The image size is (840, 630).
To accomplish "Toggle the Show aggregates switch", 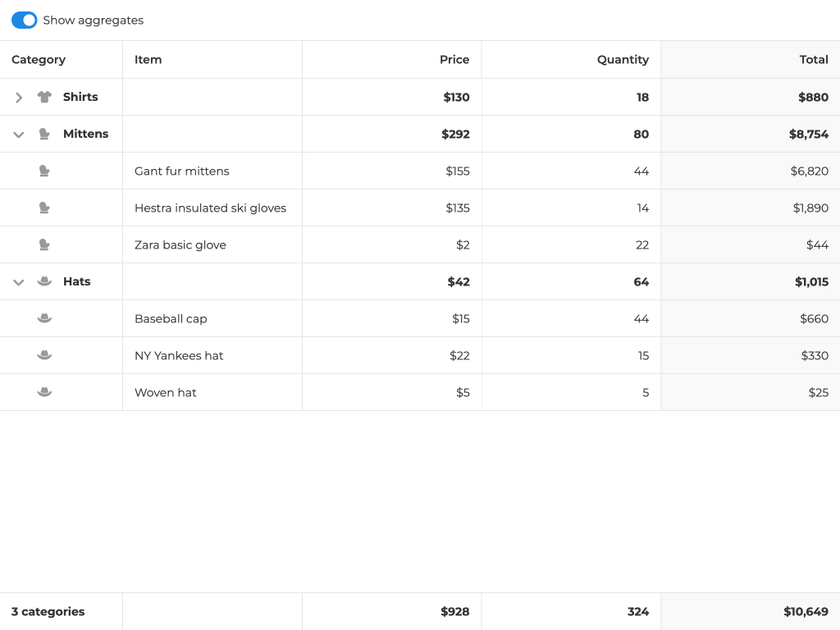I will coord(25,20).
